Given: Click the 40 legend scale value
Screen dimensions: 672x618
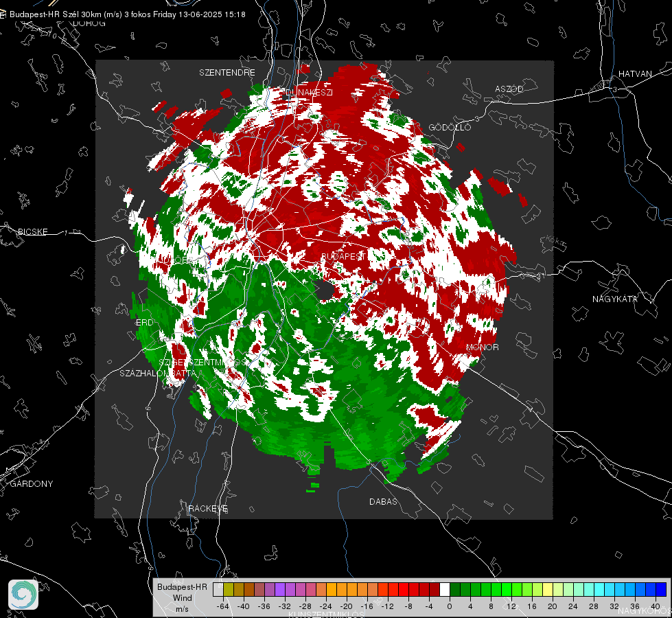Looking at the screenshot, I should (656, 606).
